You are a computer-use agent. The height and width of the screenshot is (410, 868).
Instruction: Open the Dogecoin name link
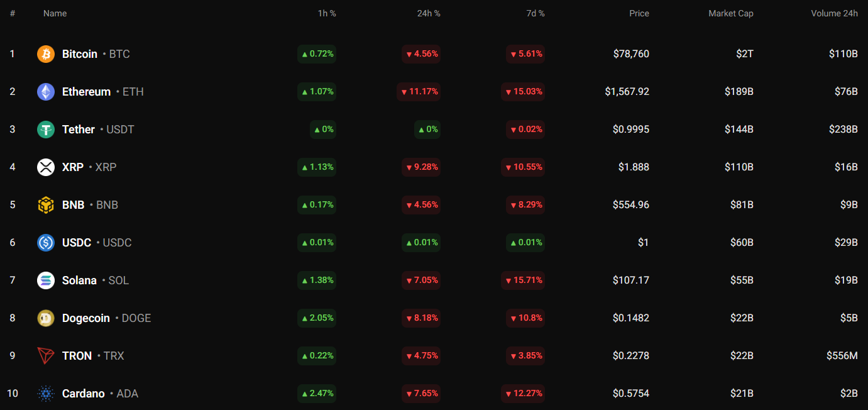86,318
